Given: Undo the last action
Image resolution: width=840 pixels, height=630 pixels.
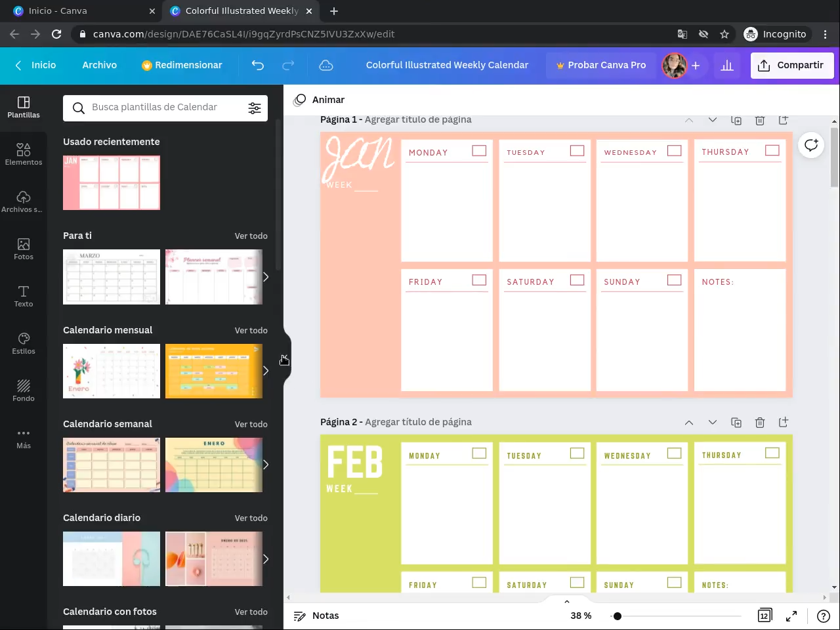Looking at the screenshot, I should pyautogui.click(x=258, y=65).
